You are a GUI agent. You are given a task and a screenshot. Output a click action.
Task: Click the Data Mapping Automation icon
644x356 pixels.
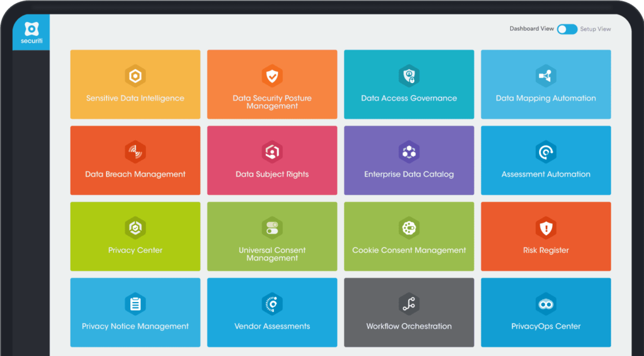(x=545, y=76)
